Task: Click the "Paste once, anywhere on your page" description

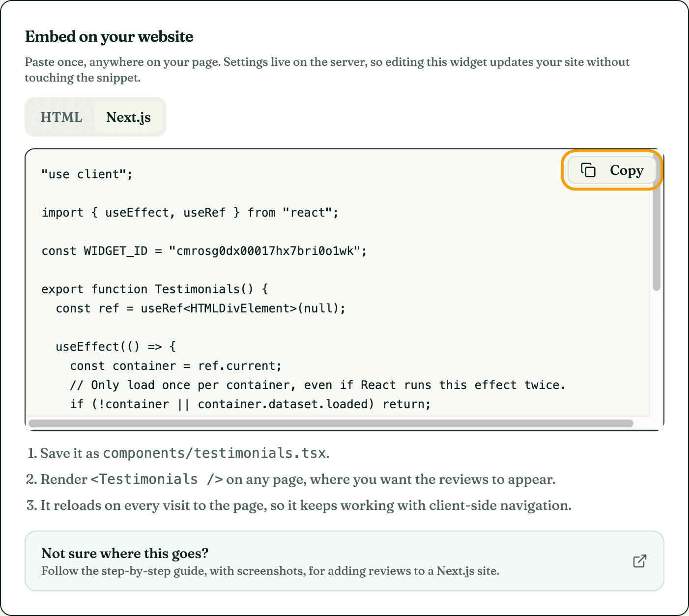Action: (x=327, y=70)
